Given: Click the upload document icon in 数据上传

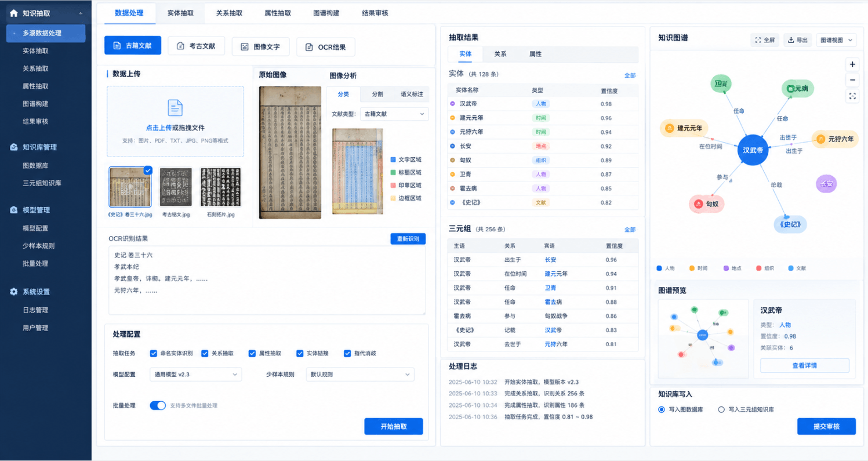Looking at the screenshot, I should coord(175,108).
